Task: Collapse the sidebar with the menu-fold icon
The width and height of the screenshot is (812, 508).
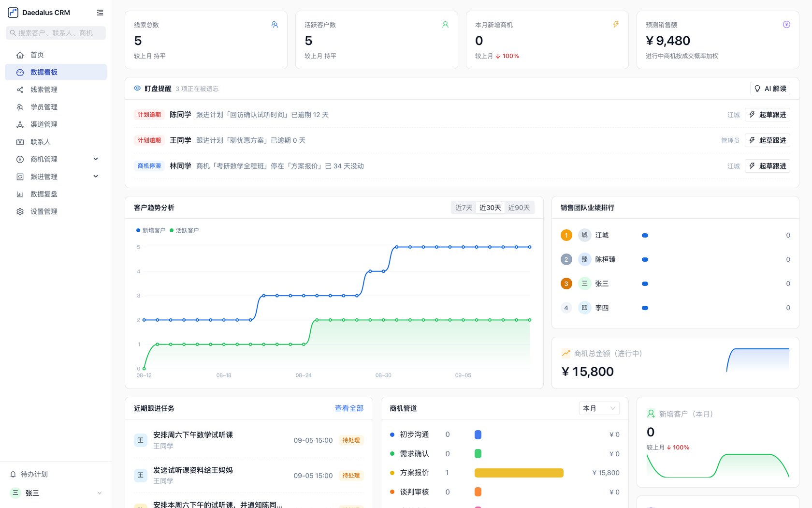Action: pos(100,13)
